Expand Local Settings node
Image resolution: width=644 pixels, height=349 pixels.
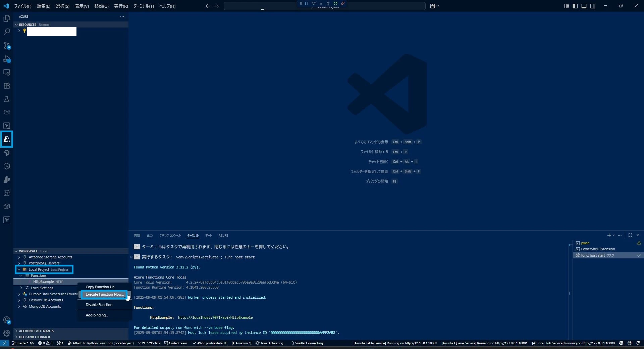(x=21, y=288)
